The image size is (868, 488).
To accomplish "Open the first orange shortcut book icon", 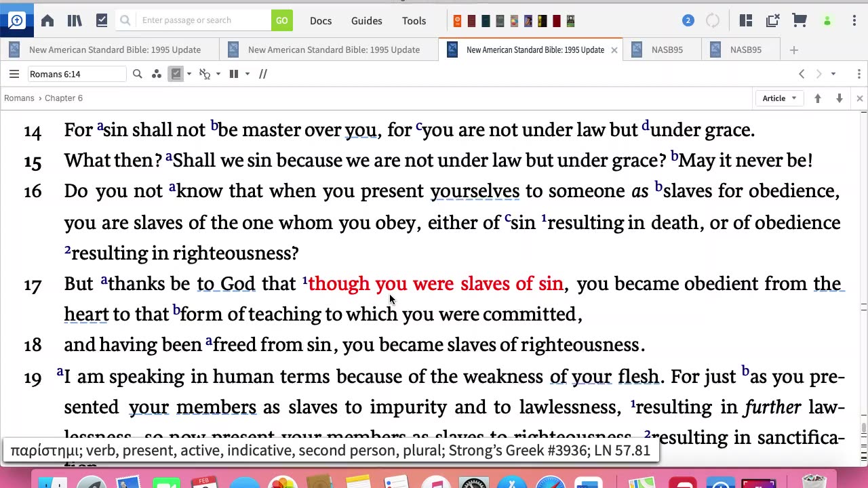I will point(457,21).
